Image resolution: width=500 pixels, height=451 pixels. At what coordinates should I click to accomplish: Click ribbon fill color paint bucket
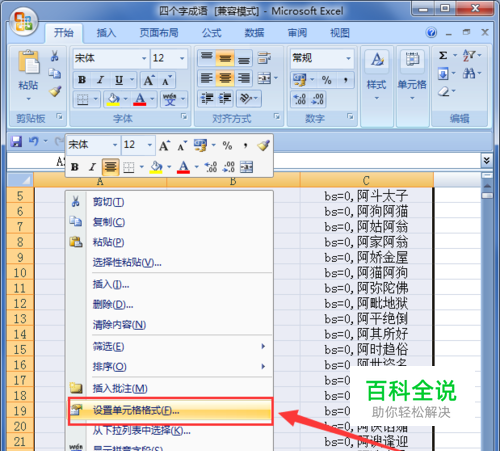(x=113, y=99)
